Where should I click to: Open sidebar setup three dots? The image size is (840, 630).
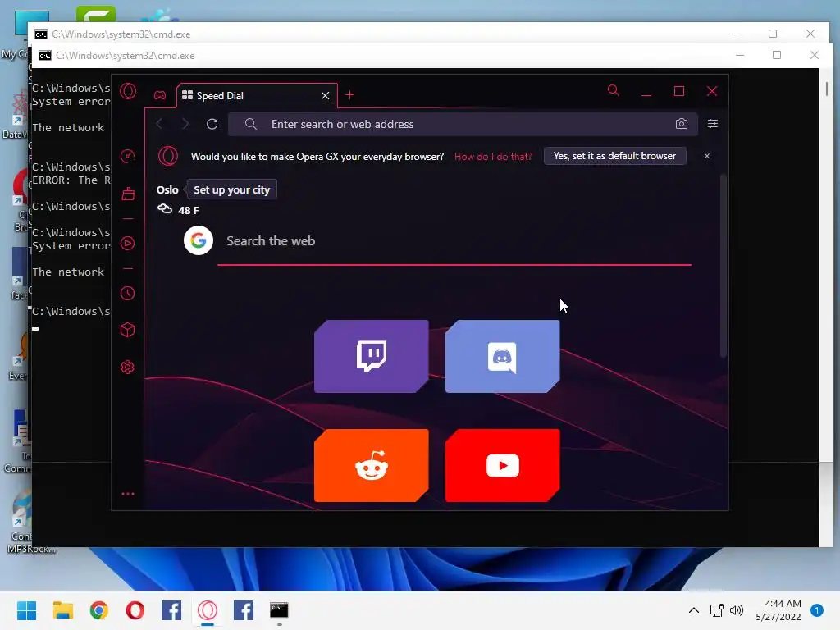tap(127, 493)
